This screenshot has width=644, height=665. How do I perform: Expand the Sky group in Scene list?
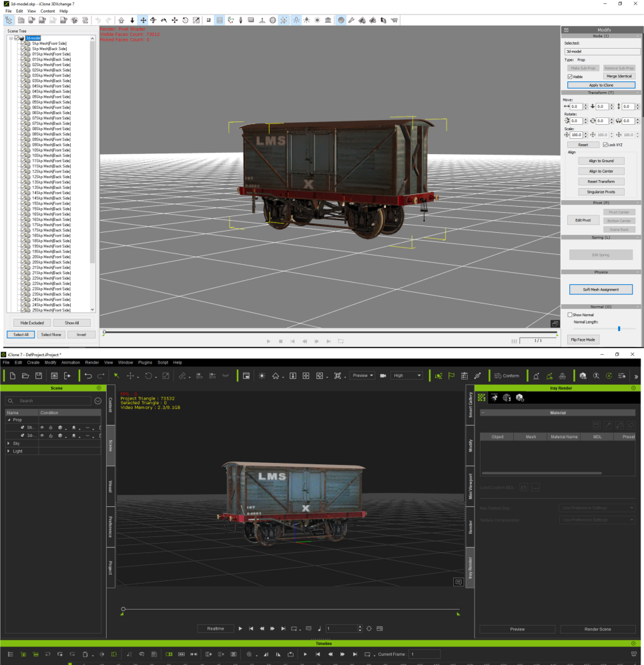[9, 443]
